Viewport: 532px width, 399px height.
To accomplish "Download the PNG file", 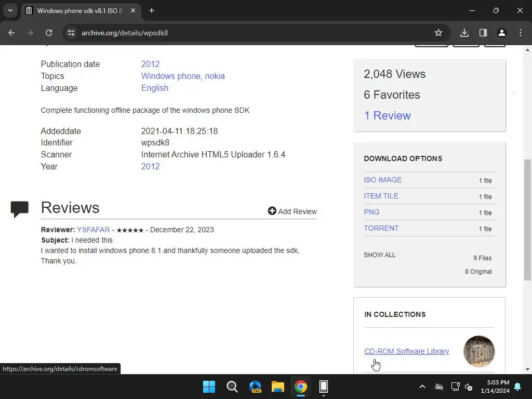I will point(371,212).
